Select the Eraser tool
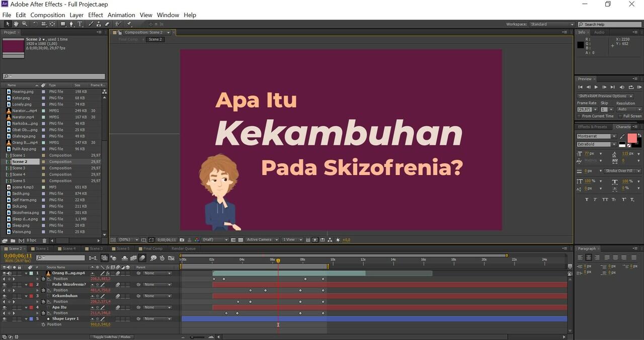The height and width of the screenshot is (340, 644). pos(107,24)
